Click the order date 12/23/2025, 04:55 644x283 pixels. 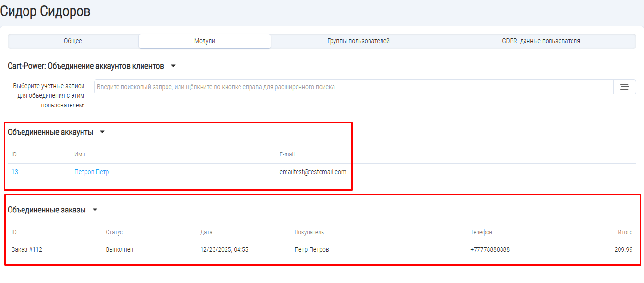point(224,250)
